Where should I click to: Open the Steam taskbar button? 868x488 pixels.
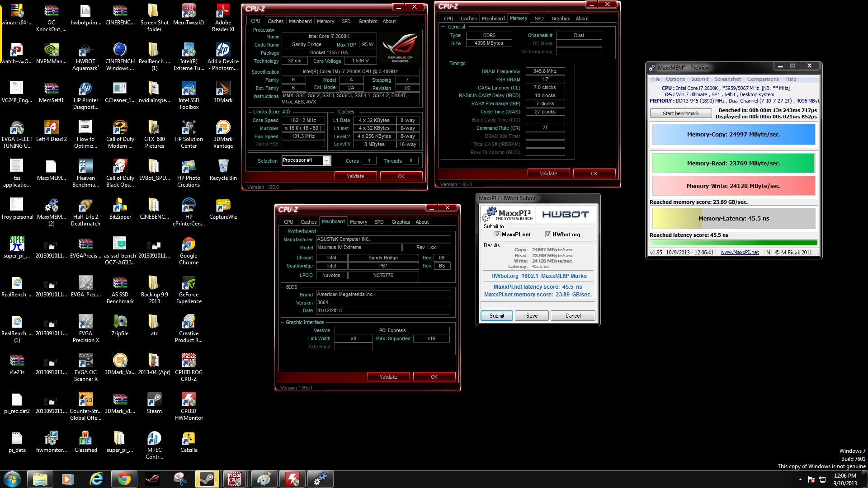point(208,479)
